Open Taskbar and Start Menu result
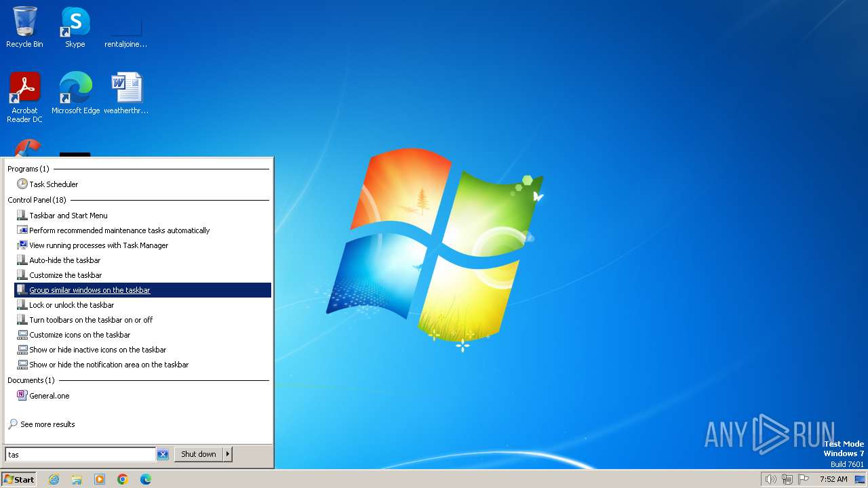Viewport: 868px width, 488px height. tap(143, 216)
